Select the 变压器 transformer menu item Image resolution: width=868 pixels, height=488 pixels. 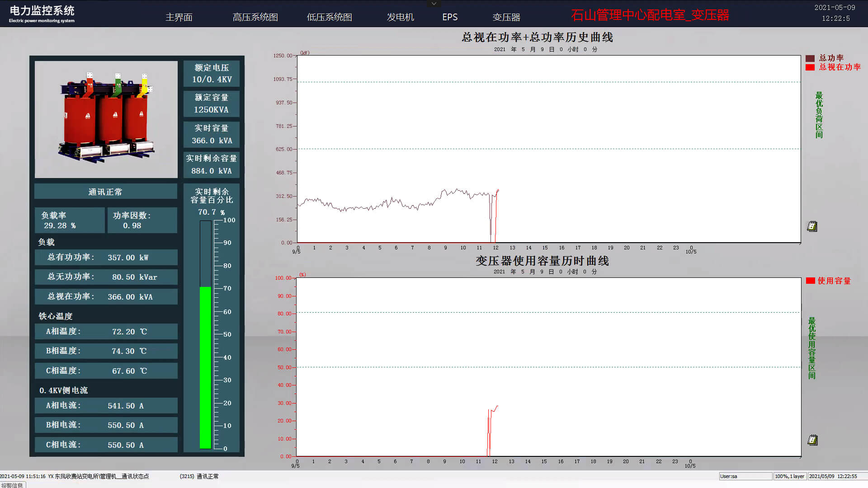click(x=506, y=17)
